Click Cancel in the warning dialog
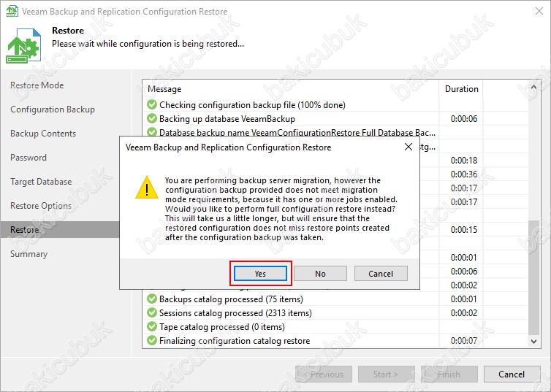The image size is (551, 392). pos(381,274)
